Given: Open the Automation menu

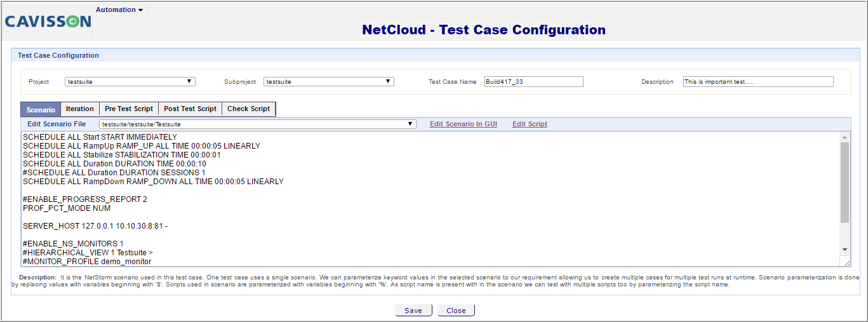Looking at the screenshot, I should [119, 10].
